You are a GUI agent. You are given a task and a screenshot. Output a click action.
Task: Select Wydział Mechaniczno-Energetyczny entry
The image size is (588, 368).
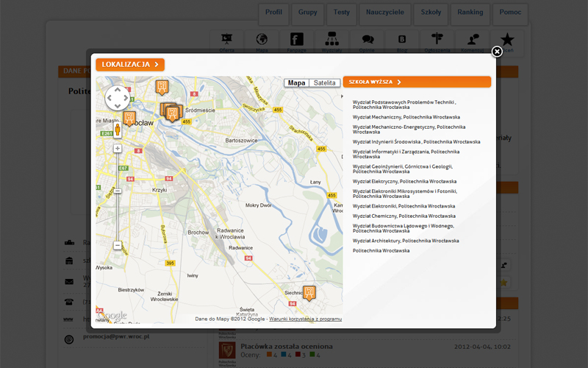pos(409,130)
